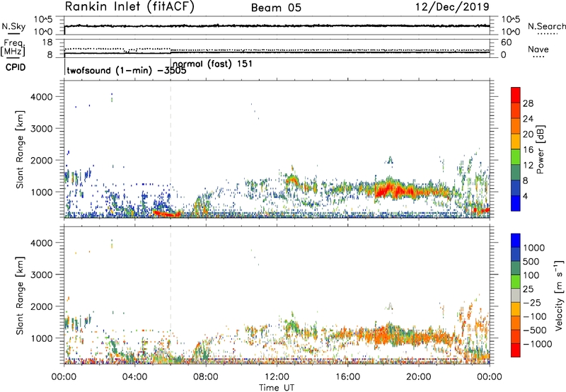Click the red swatch of the Power colorbar
This screenshot has height=392, width=566.
point(516,96)
